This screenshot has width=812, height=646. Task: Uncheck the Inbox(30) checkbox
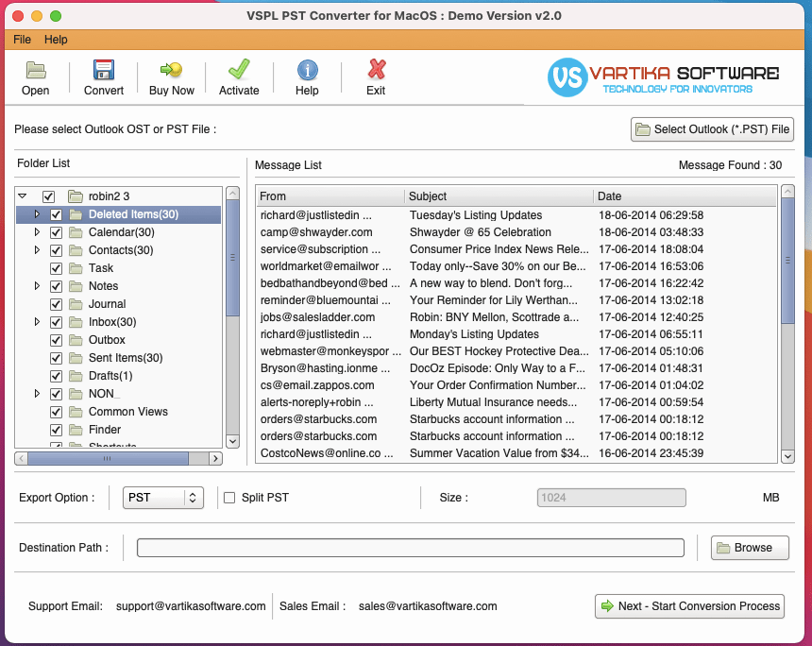(x=56, y=322)
